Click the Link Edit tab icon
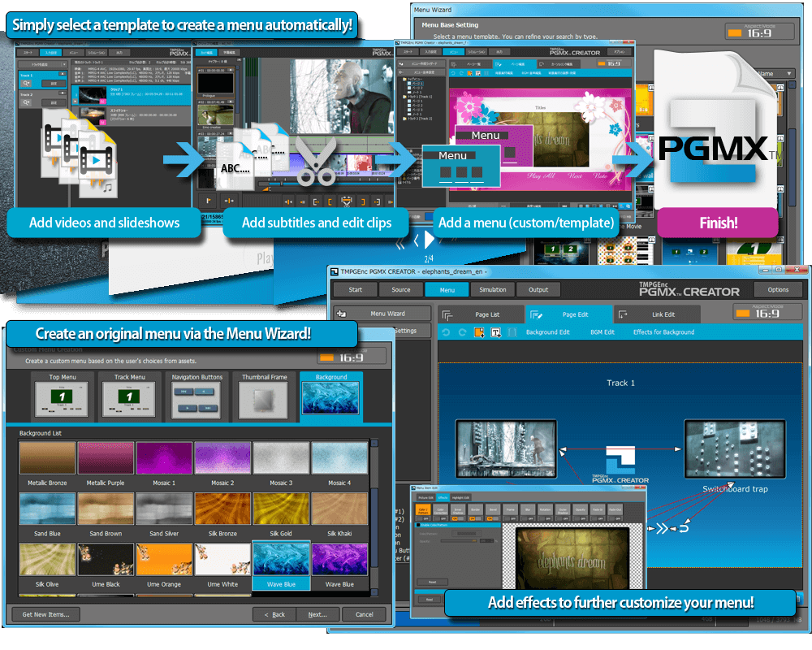The image size is (812, 650). [x=623, y=314]
